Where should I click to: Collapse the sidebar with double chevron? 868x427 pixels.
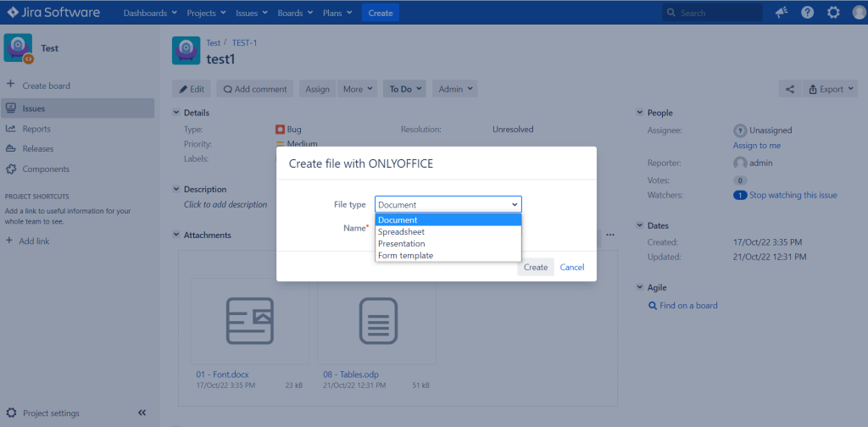tap(142, 413)
